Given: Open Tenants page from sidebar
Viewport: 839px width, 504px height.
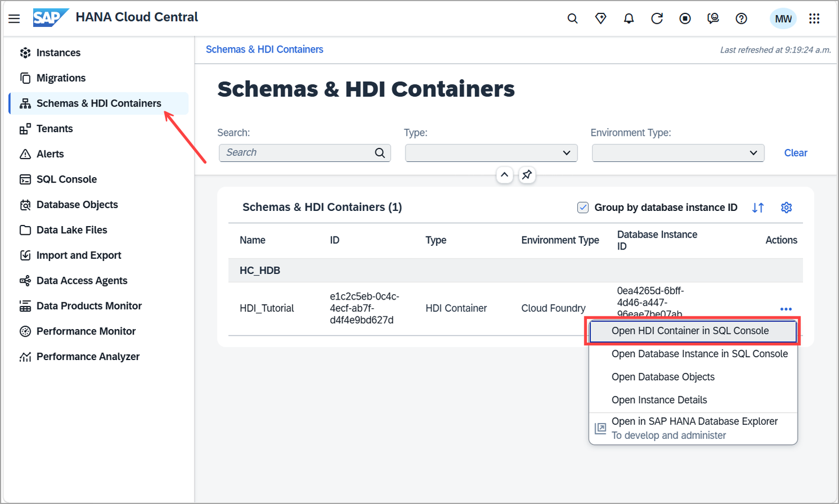Looking at the screenshot, I should click(x=55, y=129).
